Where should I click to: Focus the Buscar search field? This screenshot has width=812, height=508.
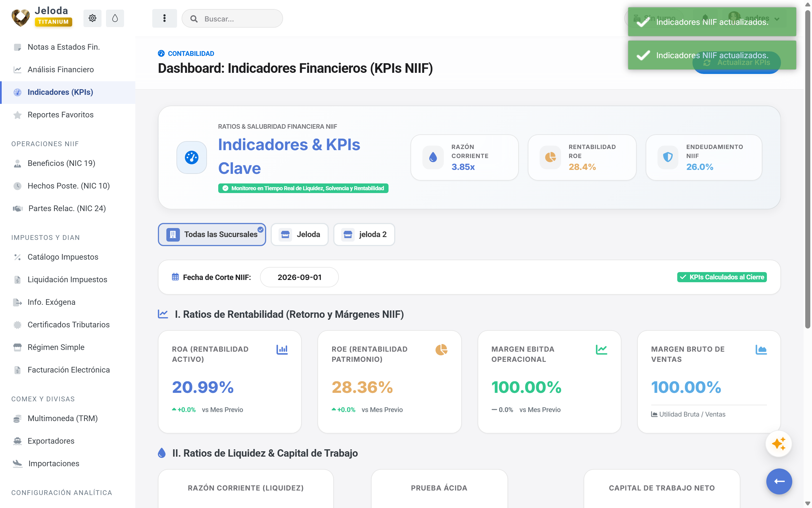[232, 18]
